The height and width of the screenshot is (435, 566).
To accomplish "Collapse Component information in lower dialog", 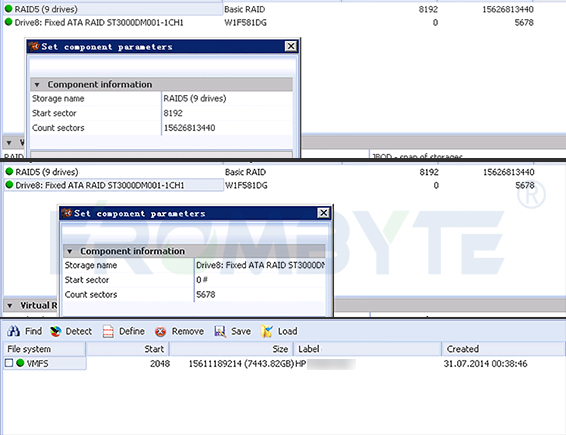I will point(70,251).
